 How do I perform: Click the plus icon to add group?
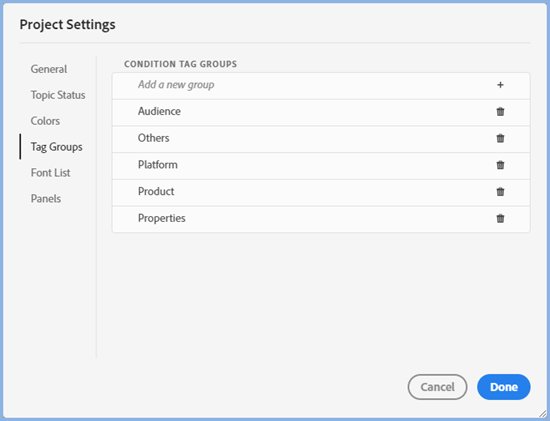click(x=500, y=85)
